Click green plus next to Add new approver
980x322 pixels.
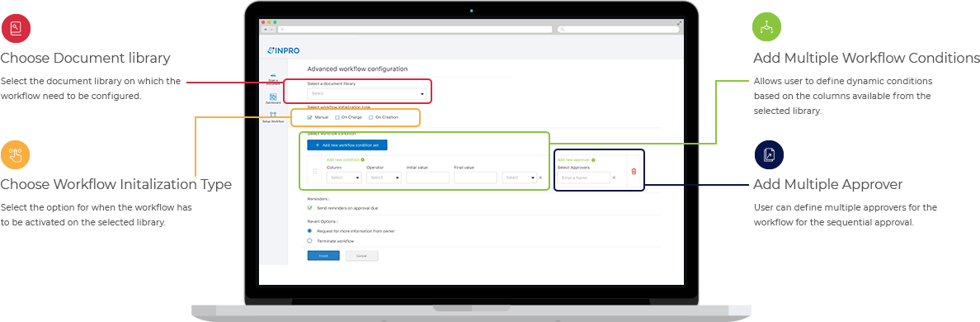(593, 160)
